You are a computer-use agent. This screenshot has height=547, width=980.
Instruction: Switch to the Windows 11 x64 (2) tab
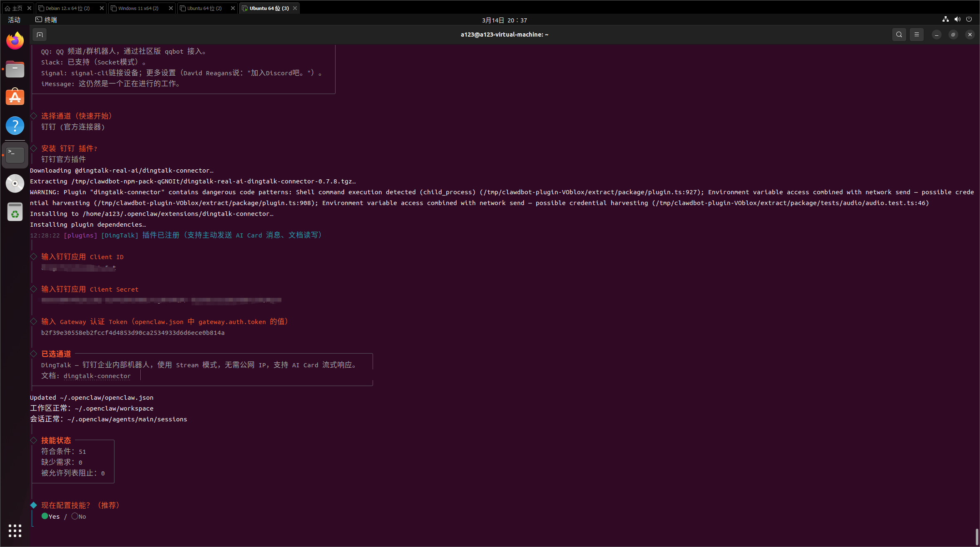[x=138, y=8]
